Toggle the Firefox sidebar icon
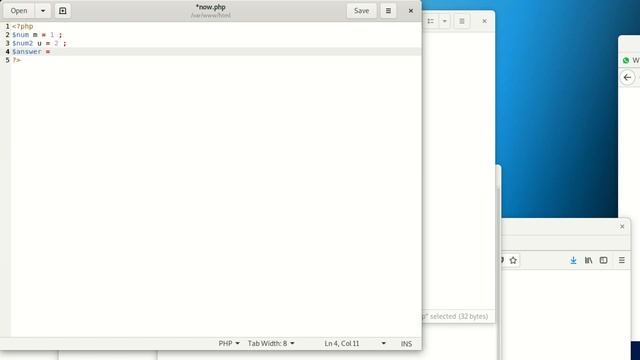The width and height of the screenshot is (640, 360). [603, 260]
